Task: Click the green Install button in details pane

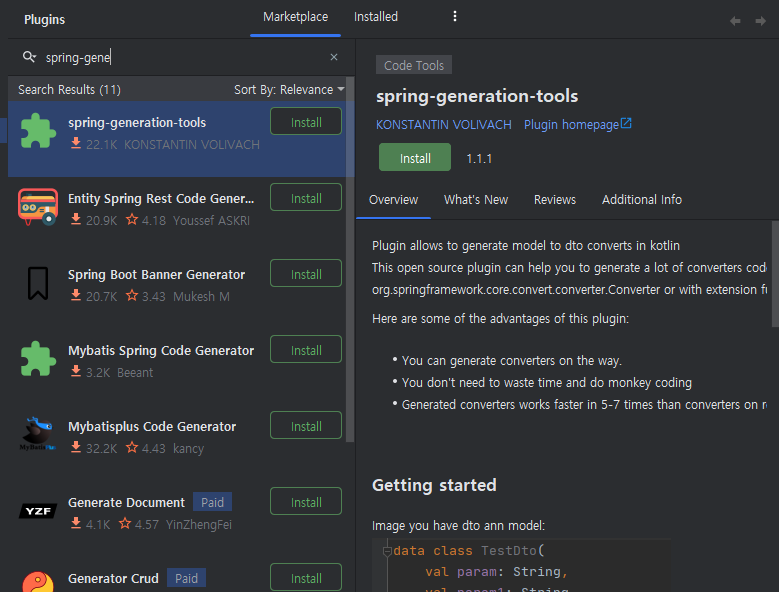Action: pyautogui.click(x=415, y=157)
